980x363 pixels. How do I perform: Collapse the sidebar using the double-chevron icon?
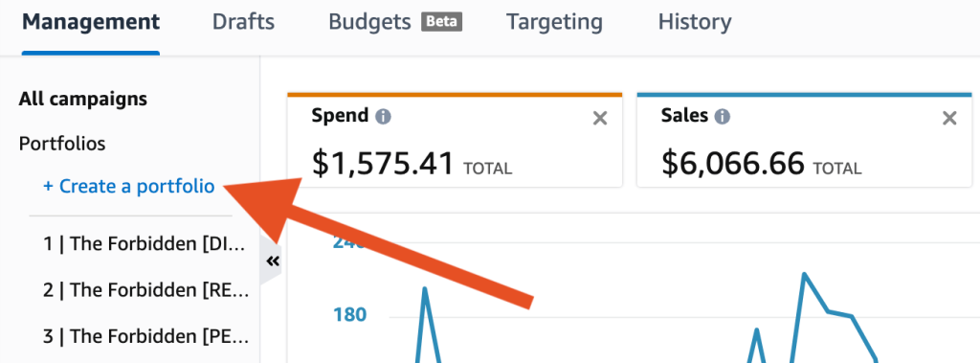click(272, 261)
